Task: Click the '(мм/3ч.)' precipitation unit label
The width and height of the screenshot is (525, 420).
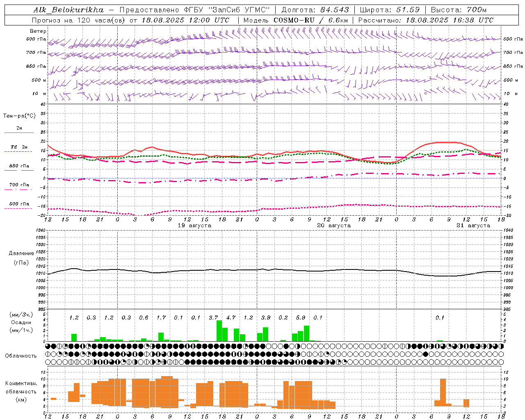Action: (x=21, y=315)
